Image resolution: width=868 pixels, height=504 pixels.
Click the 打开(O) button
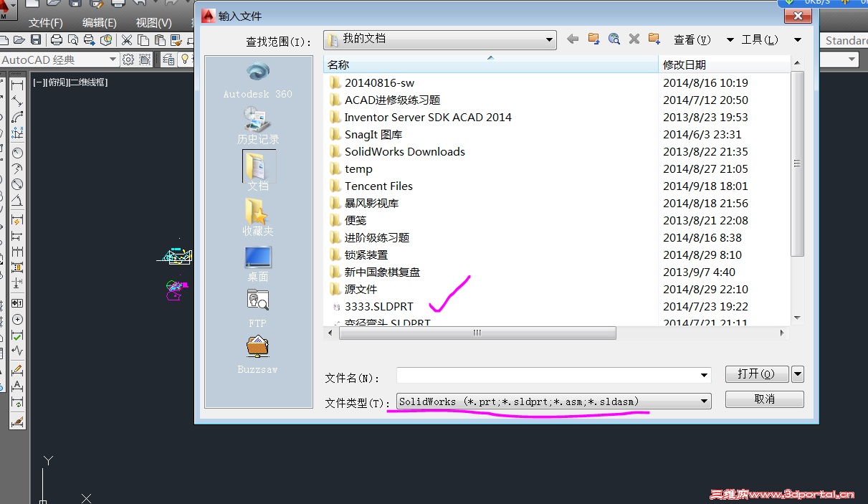coord(757,374)
